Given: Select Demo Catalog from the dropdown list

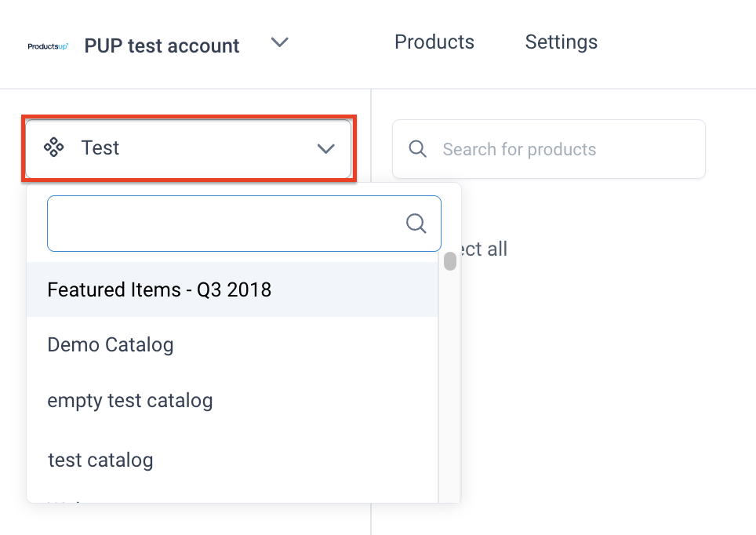Looking at the screenshot, I should 111,344.
